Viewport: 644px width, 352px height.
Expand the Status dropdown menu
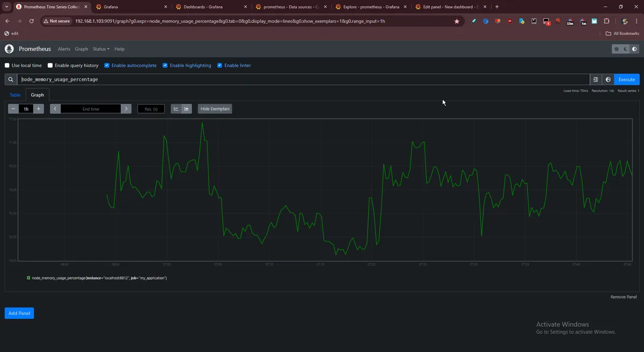point(101,49)
